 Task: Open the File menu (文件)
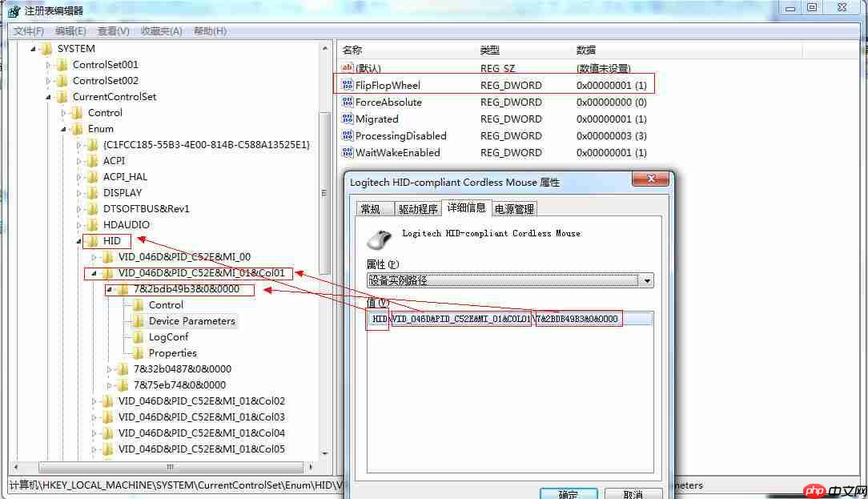(28, 31)
